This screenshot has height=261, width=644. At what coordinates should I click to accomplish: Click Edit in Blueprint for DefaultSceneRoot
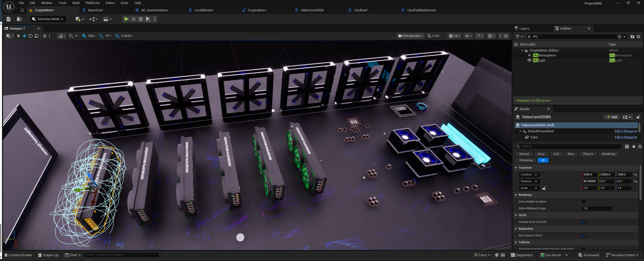[626, 131]
